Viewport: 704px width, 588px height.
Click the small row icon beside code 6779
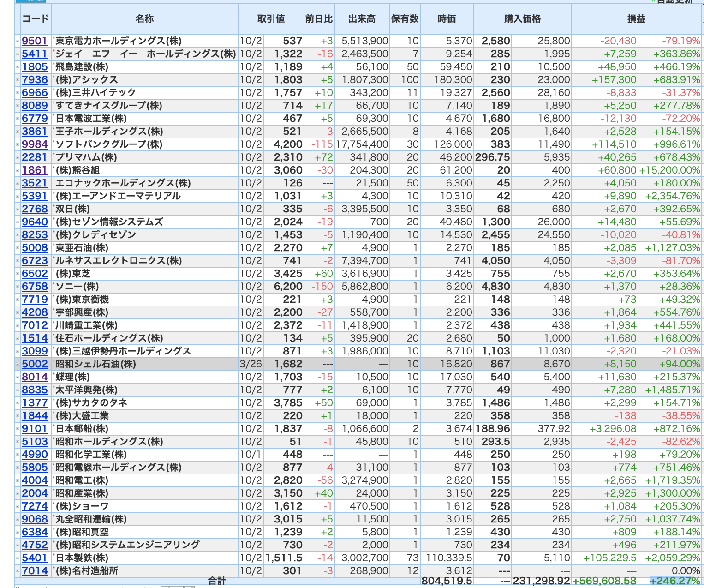click(18, 119)
